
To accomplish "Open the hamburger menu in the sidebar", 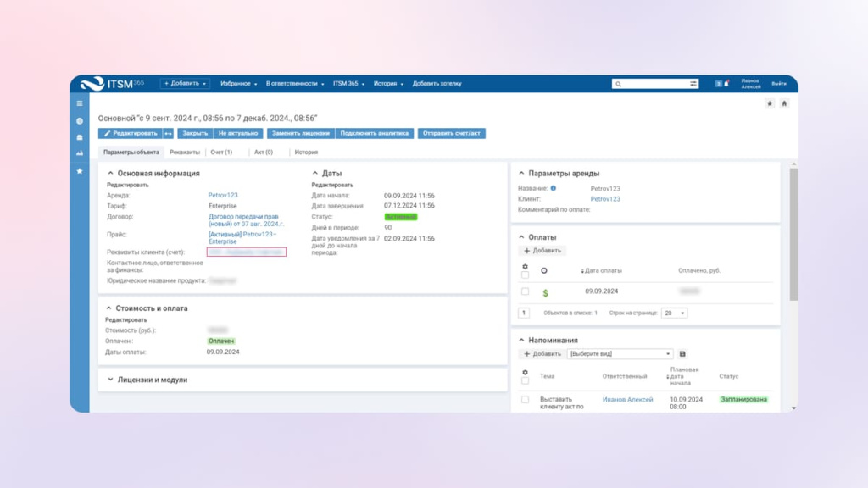I will coord(80,103).
